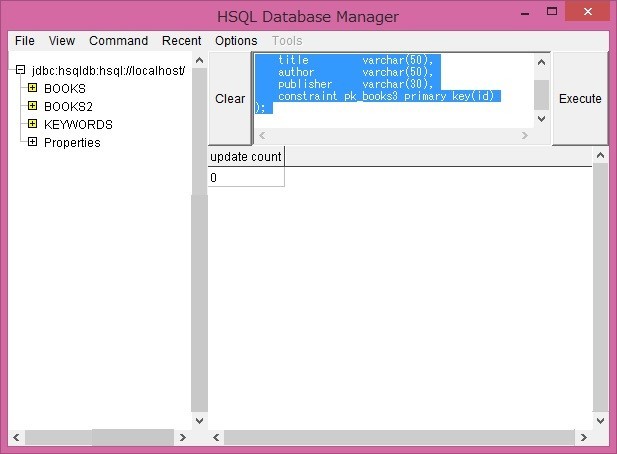The width and height of the screenshot is (617, 454).
Task: Maximize the HSQL Database Manager window
Action: (x=552, y=12)
